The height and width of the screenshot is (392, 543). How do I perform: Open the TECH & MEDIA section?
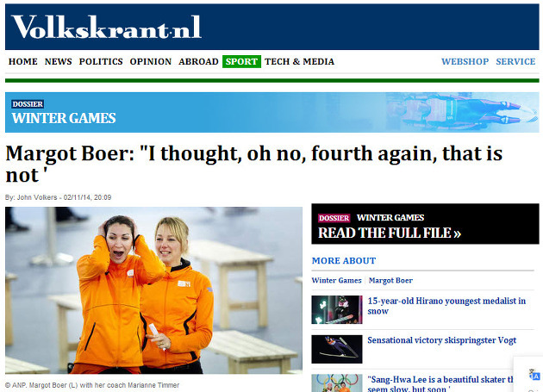(x=300, y=61)
